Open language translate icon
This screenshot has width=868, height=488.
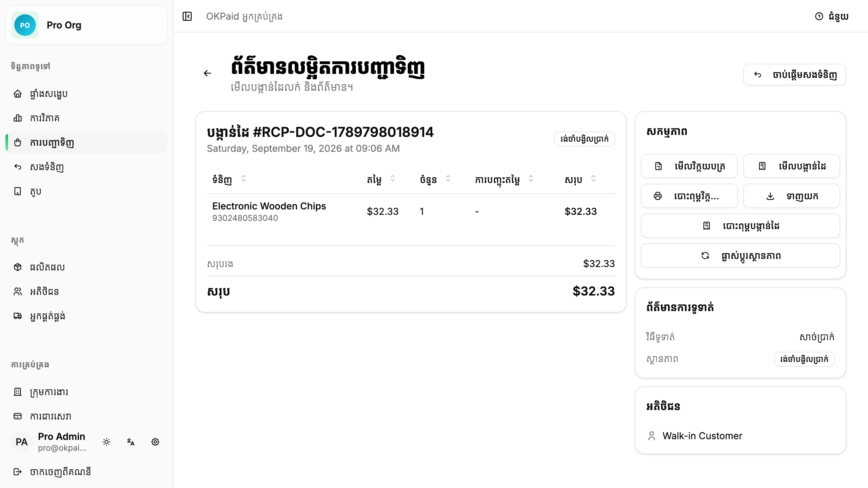pyautogui.click(x=131, y=442)
